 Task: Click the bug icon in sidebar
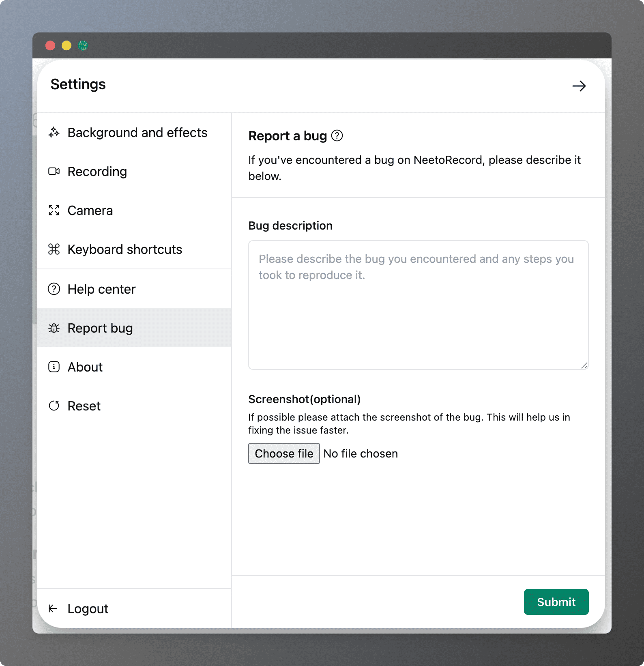coord(54,328)
